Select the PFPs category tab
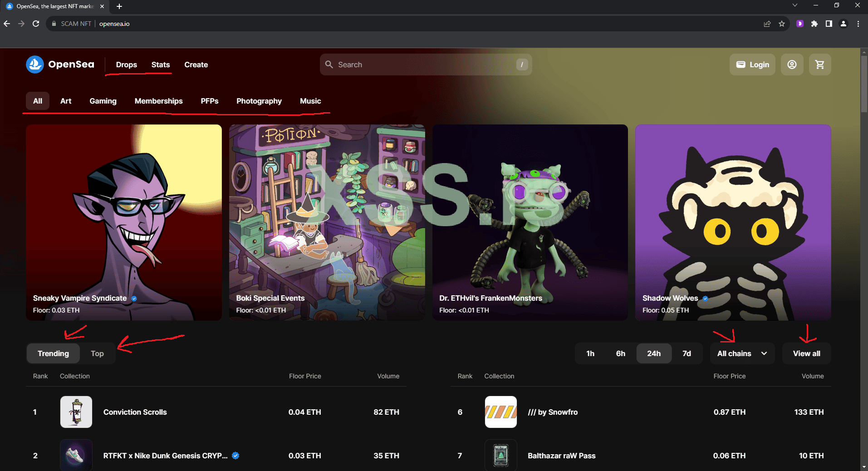This screenshot has width=868, height=471. (210, 101)
